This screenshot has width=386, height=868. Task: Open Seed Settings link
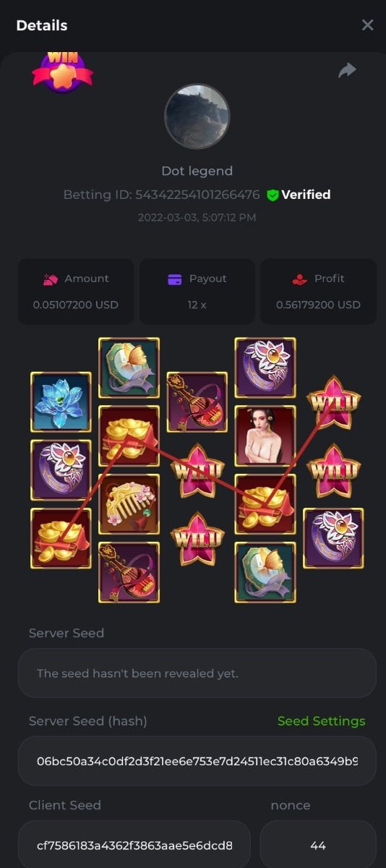click(322, 721)
